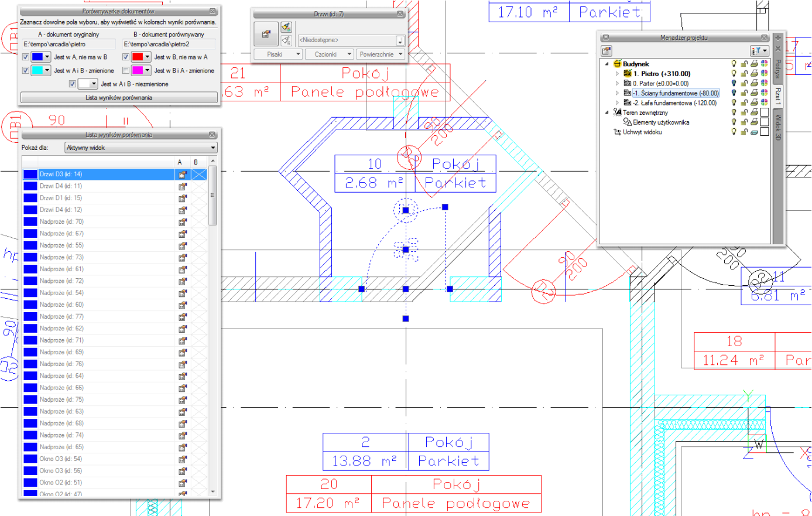Collapse the Teren zewnętrzny node
Image resolution: width=812 pixels, height=516 pixels.
coord(607,112)
